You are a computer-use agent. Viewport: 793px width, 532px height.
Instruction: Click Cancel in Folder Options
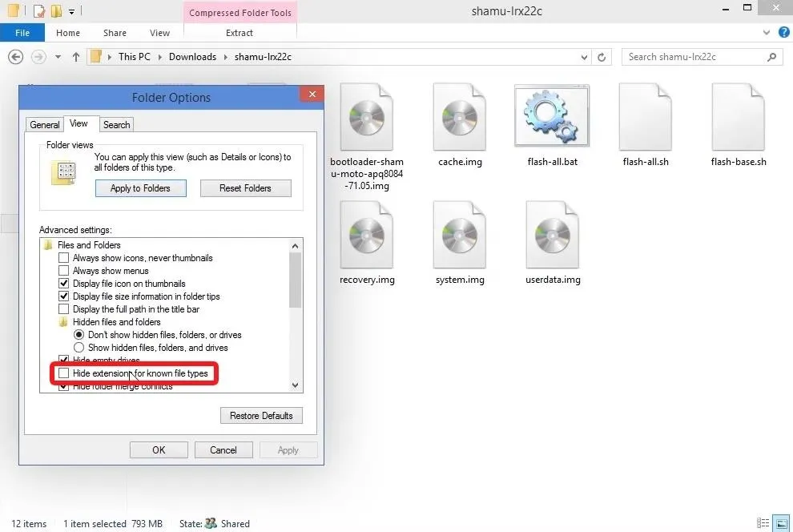tap(223, 450)
